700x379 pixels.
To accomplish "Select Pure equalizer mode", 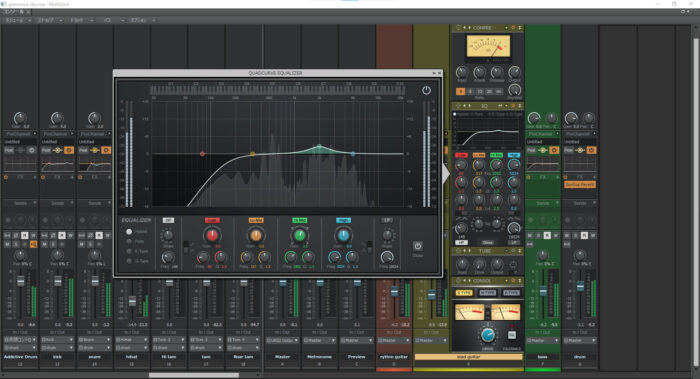I will [x=129, y=242].
